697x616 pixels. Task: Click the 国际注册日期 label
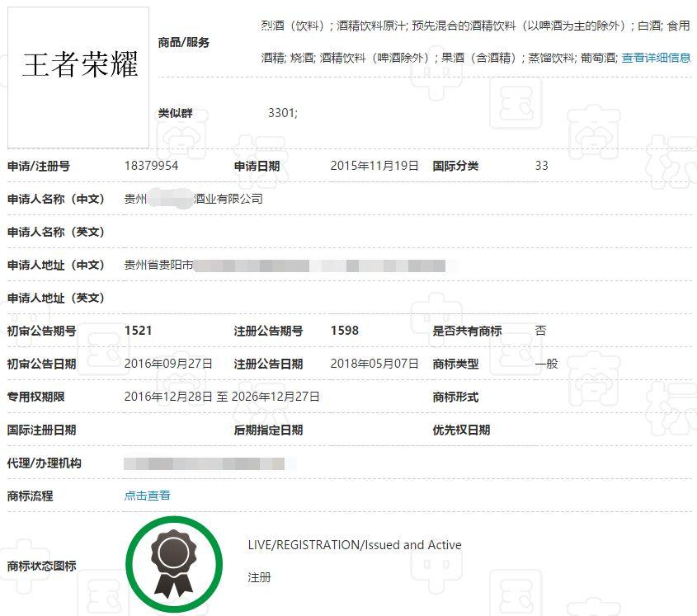[42, 430]
